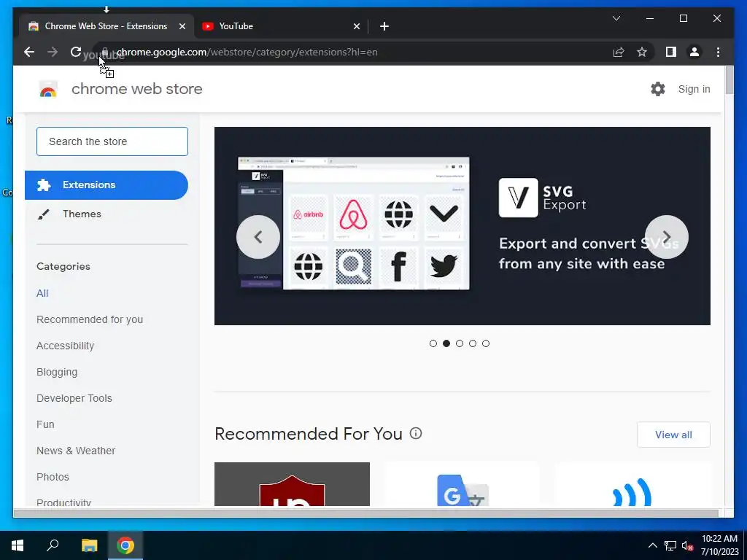Select the third carousel dot
Image resolution: width=747 pixels, height=560 pixels.
click(460, 343)
